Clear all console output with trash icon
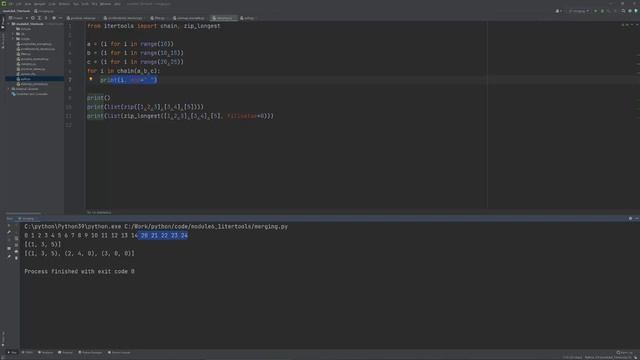640x360 pixels. (16, 258)
